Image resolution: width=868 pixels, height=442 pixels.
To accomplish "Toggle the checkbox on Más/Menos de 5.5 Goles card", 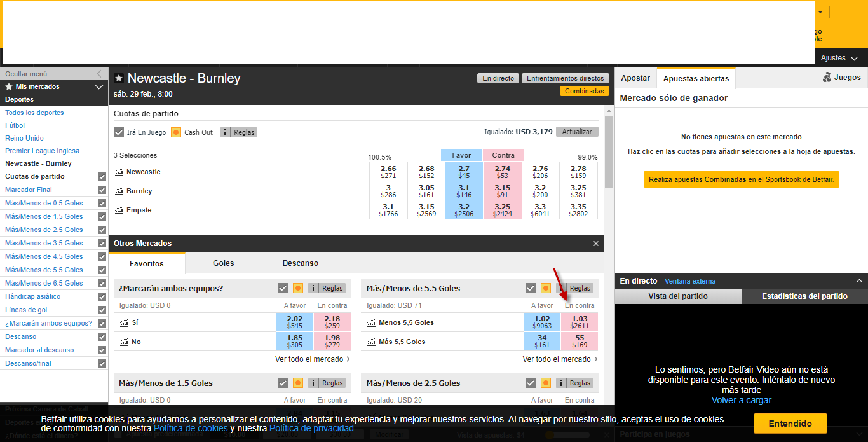I will (x=531, y=288).
